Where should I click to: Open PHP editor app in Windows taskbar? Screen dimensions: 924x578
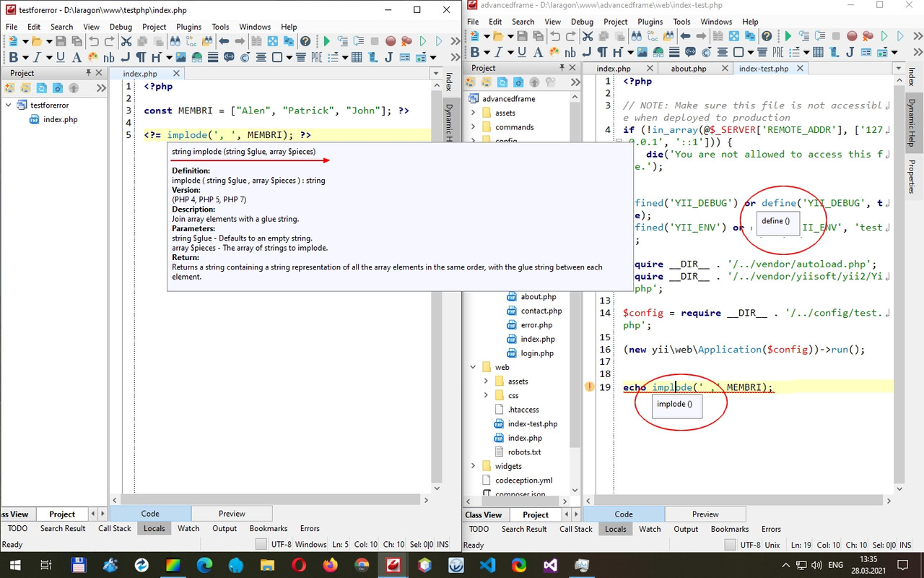click(393, 564)
